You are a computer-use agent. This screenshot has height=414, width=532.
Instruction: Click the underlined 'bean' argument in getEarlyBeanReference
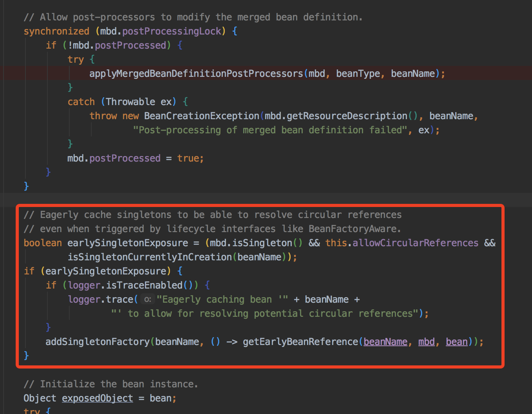(457, 342)
